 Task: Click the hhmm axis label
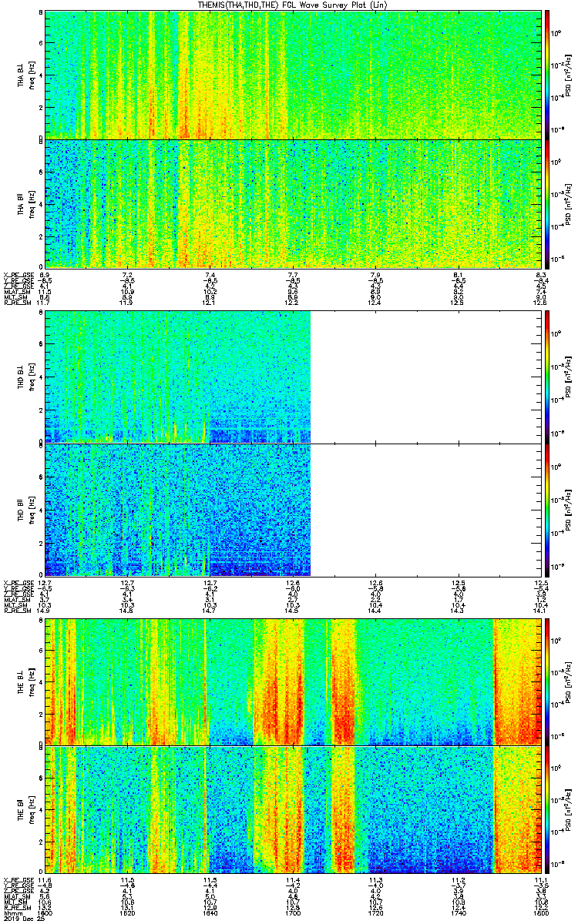click(x=12, y=912)
